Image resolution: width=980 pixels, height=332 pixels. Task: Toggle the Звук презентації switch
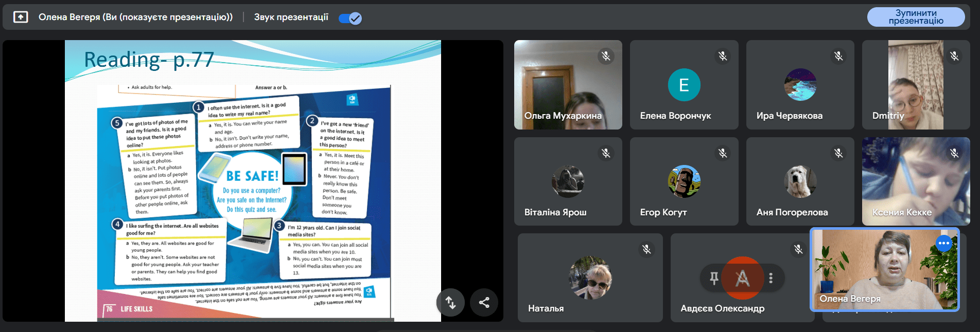click(350, 18)
